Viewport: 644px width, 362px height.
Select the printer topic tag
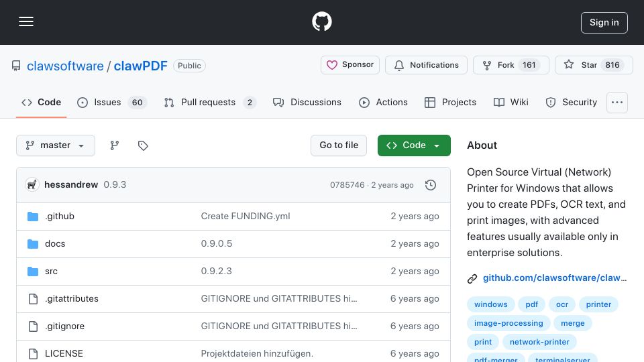[599, 304]
